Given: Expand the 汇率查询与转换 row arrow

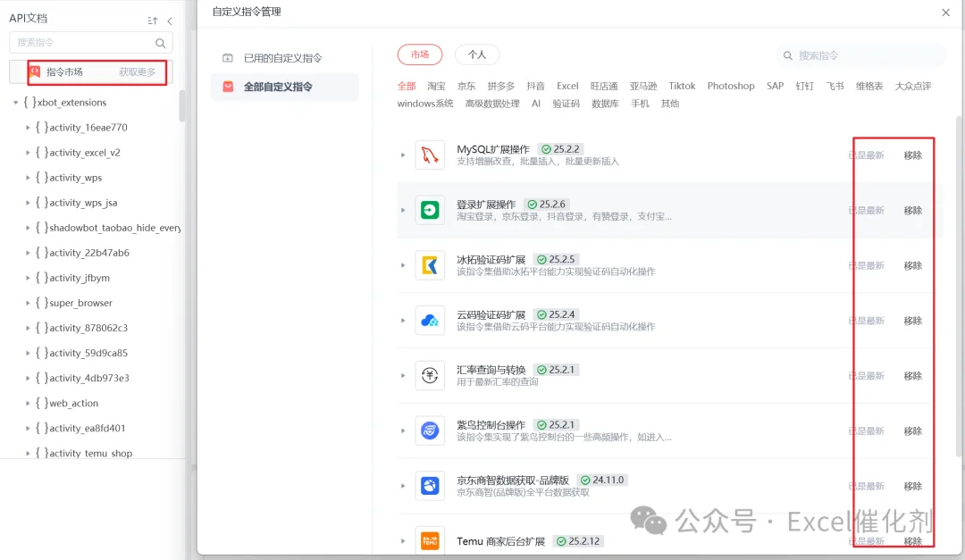Looking at the screenshot, I should (403, 375).
